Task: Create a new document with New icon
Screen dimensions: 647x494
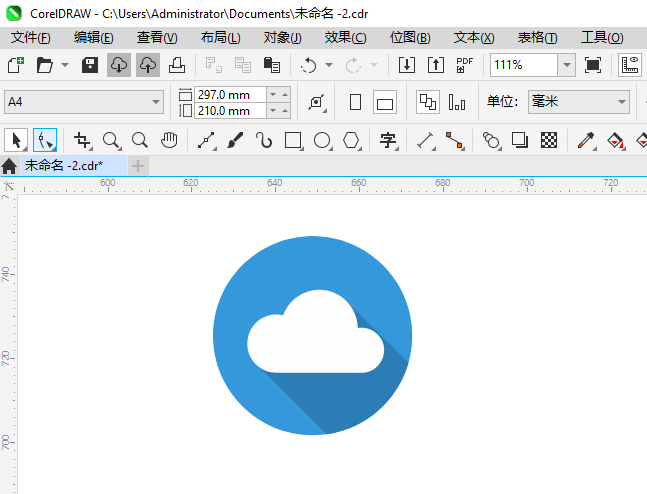Action: pos(16,65)
